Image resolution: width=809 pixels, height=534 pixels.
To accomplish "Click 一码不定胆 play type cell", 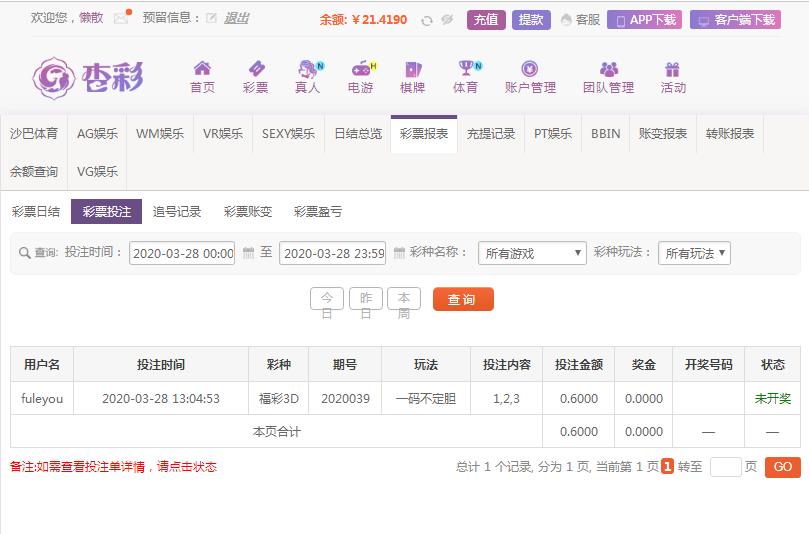I will coord(426,398).
